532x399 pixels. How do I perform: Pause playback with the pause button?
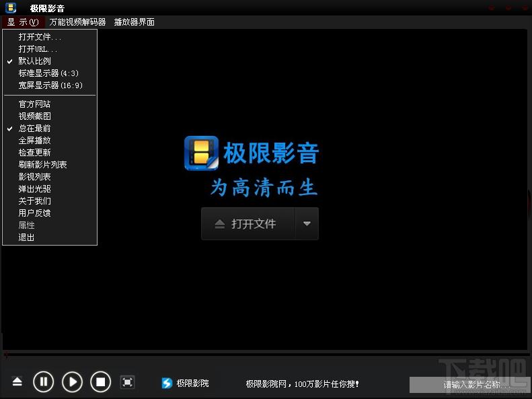tap(44, 382)
